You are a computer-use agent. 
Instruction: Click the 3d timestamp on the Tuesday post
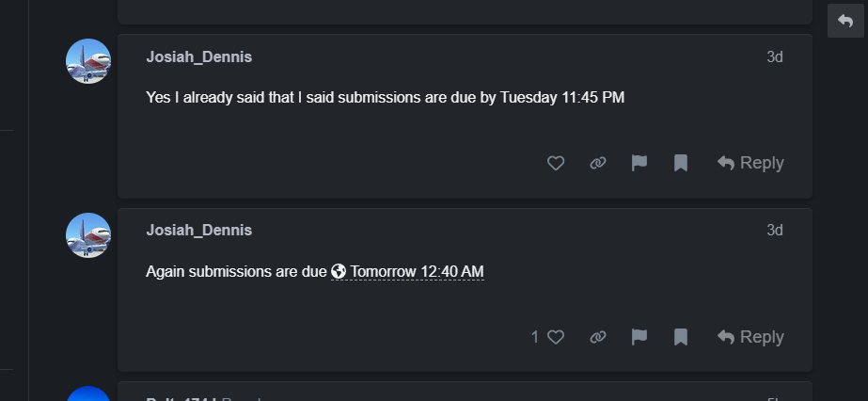[774, 56]
